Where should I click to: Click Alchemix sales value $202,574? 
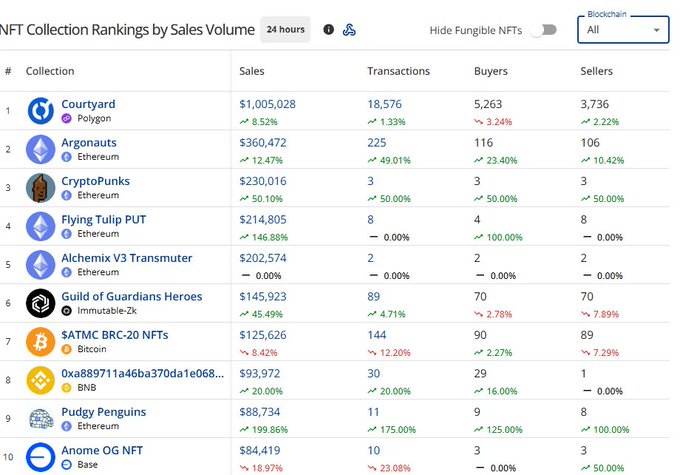pyautogui.click(x=263, y=258)
